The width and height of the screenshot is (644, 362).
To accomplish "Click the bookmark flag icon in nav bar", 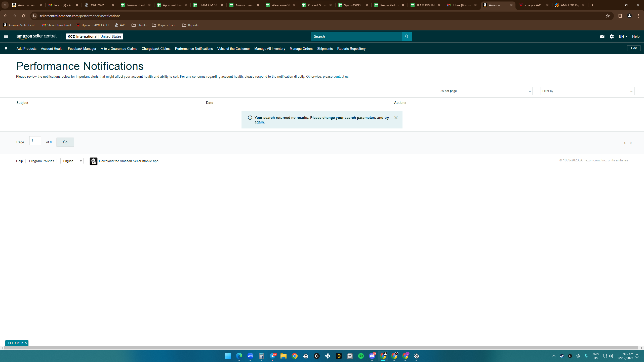I will tap(6, 48).
